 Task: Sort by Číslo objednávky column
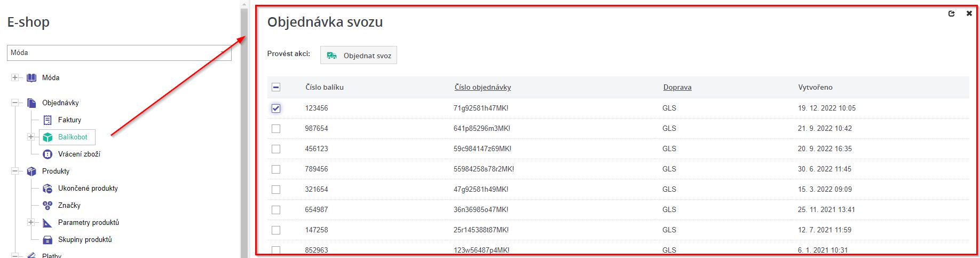tap(483, 88)
